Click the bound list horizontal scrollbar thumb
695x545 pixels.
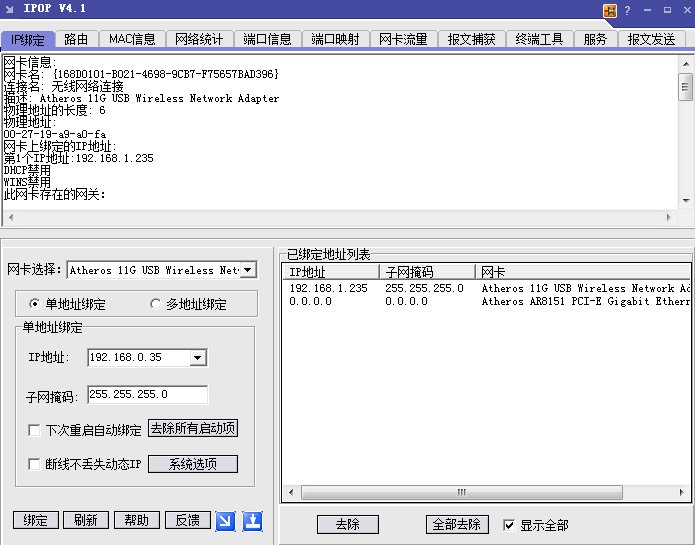pos(461,493)
